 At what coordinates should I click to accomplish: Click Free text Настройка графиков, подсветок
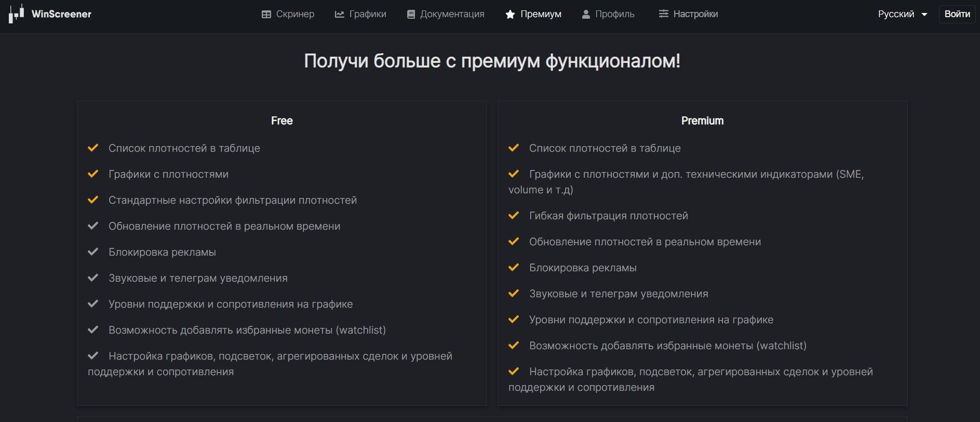point(270,364)
